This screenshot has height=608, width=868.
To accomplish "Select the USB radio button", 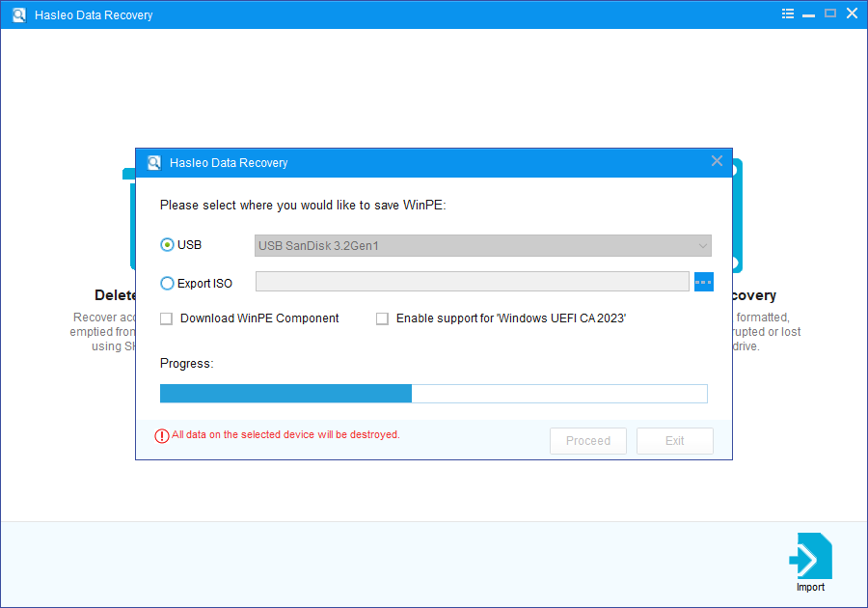I will click(166, 244).
